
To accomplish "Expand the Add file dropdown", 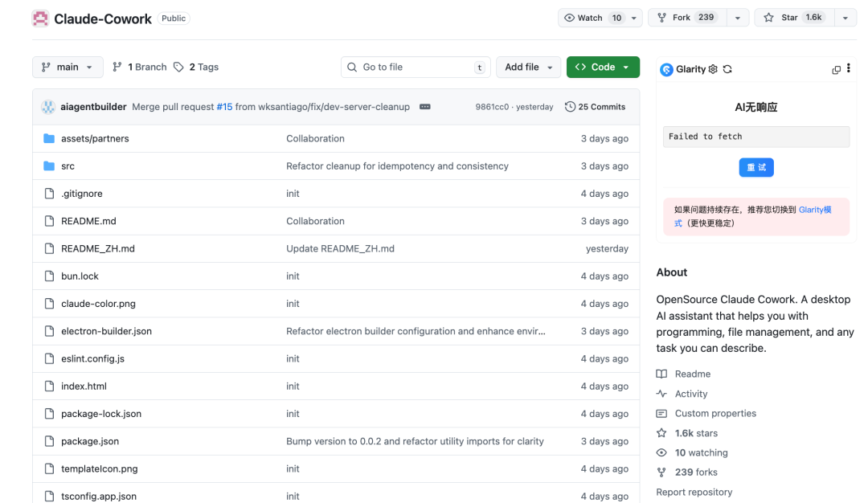I will point(528,67).
